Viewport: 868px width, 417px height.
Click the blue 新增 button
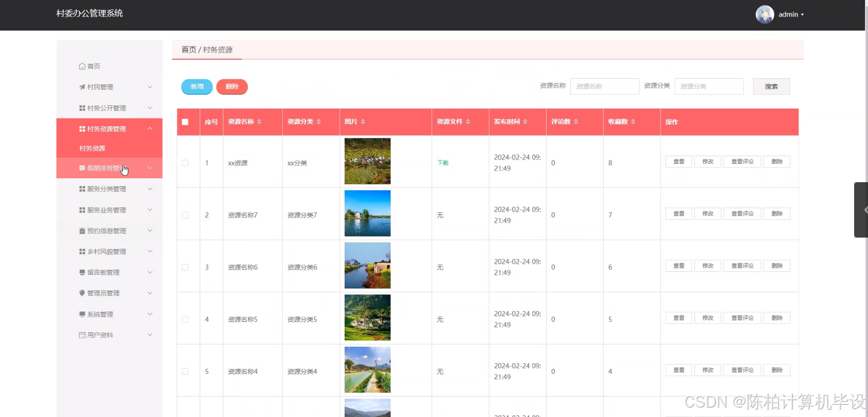tap(197, 86)
